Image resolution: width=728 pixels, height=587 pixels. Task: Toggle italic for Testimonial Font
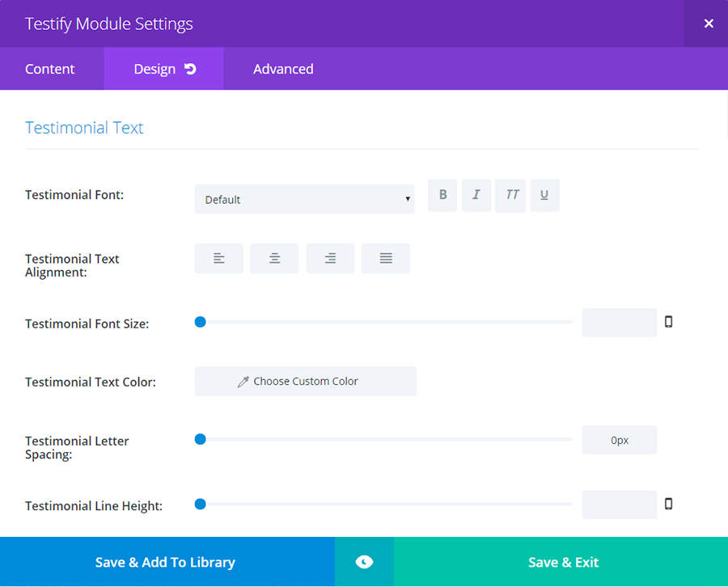476,196
